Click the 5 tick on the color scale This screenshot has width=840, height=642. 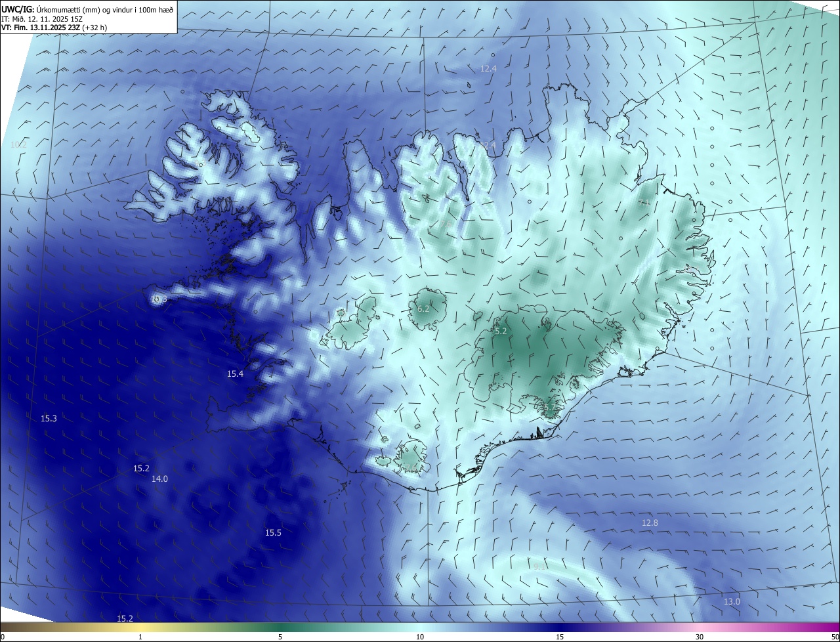click(280, 637)
